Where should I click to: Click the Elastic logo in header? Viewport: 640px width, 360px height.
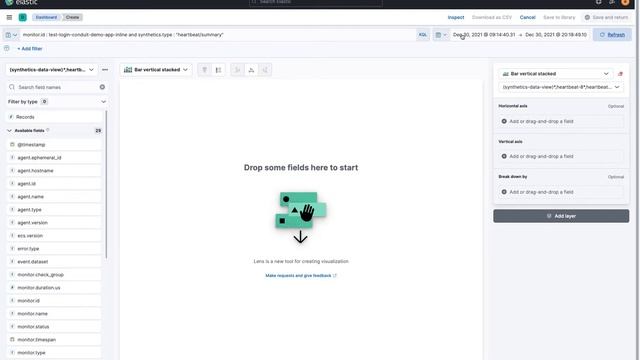click(21, 2)
